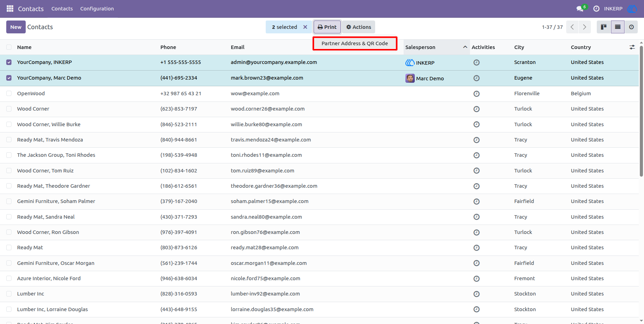Sort by City column header
This screenshot has width=644, height=324.
point(519,47)
